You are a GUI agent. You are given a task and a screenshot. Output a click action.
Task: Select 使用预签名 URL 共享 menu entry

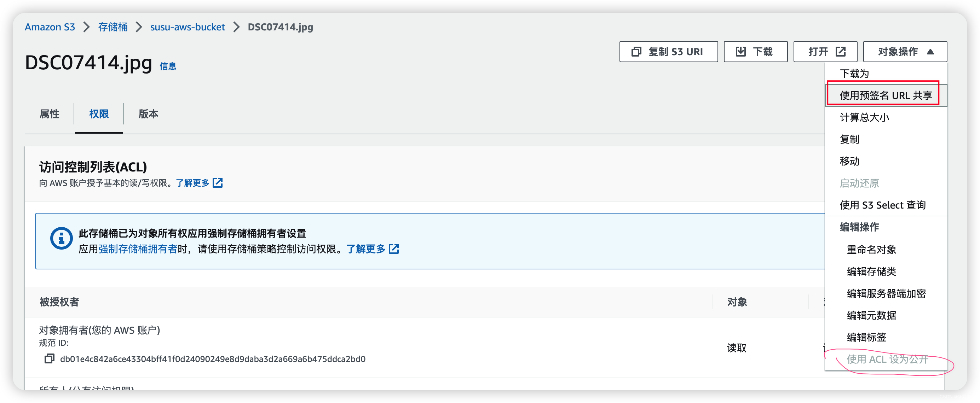(886, 95)
